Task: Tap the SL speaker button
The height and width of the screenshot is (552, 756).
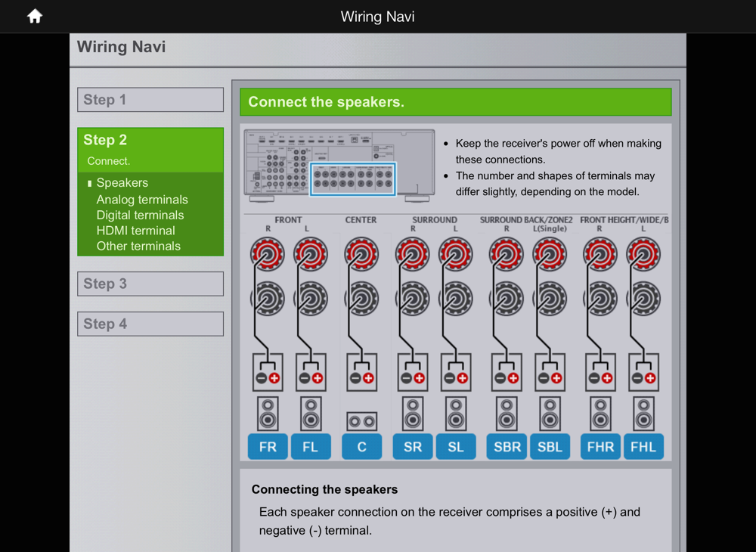Action: click(x=456, y=447)
